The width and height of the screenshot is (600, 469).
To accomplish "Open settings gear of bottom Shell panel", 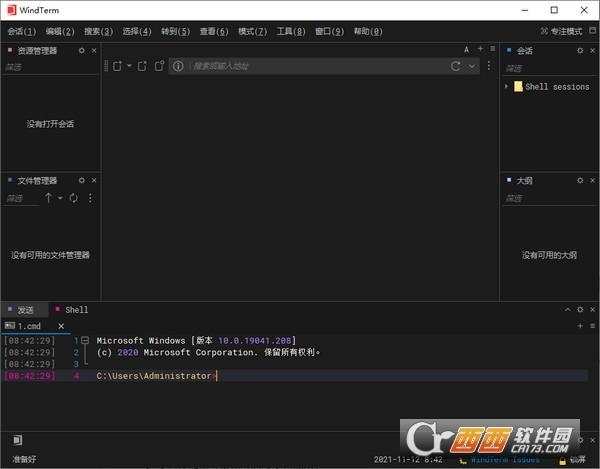I will coord(580,309).
